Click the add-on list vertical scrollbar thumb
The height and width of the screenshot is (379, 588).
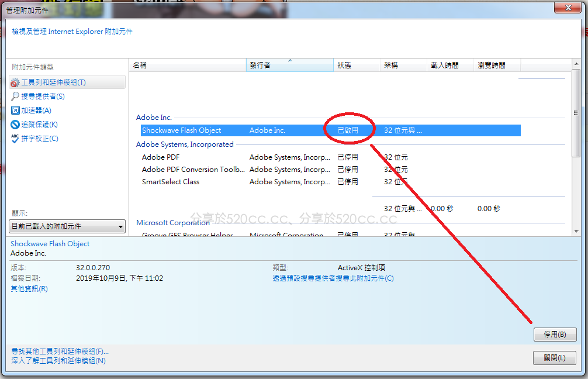(x=576, y=112)
